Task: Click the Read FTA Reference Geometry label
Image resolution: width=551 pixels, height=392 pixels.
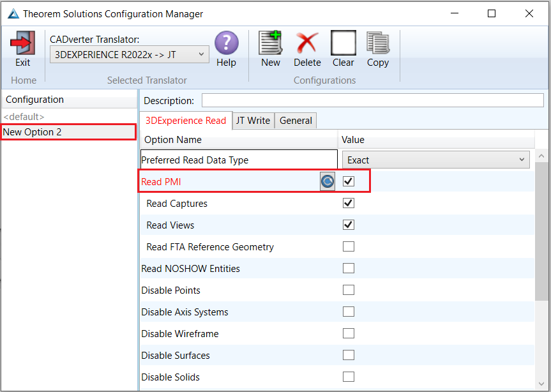Action: tap(210, 247)
